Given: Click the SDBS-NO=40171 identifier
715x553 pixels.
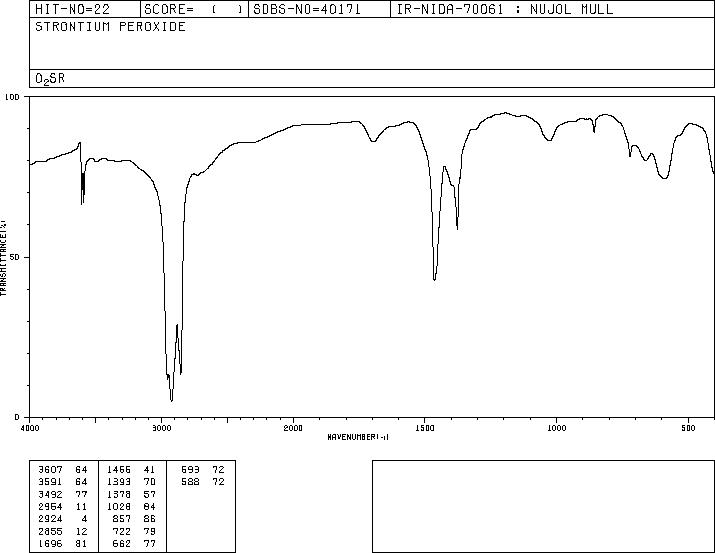Looking at the screenshot, I should 307,9.
